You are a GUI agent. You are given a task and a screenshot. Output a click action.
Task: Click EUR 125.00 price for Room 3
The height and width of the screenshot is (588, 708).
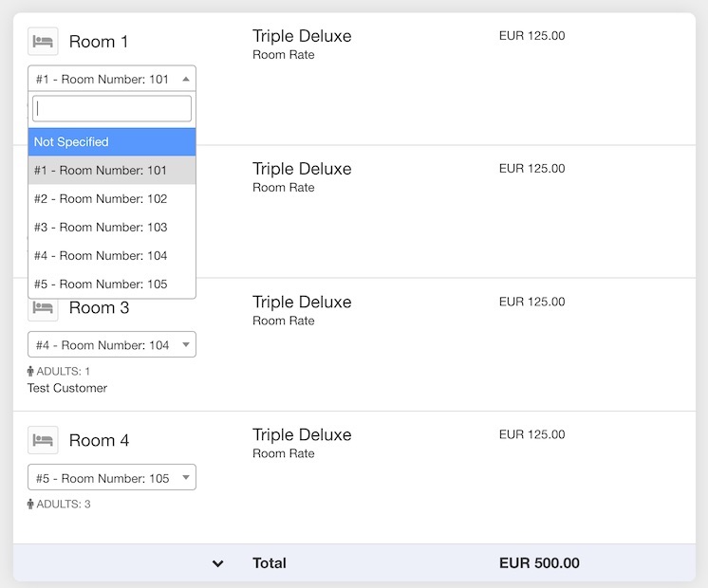point(531,302)
